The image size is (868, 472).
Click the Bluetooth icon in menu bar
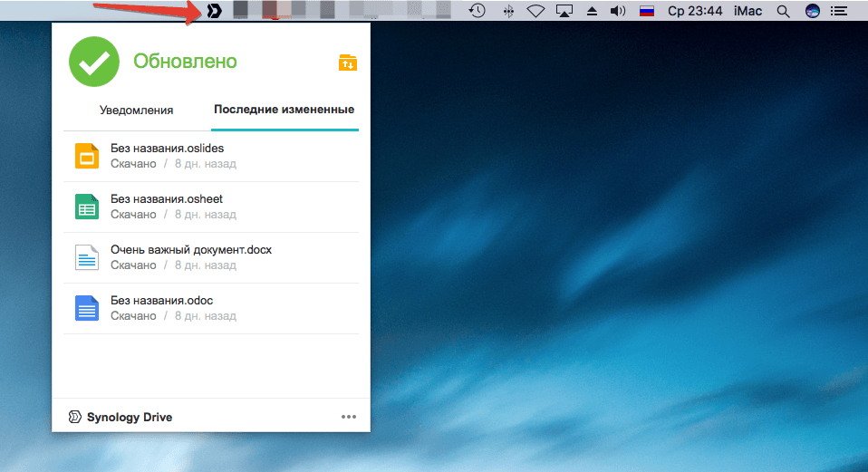coord(507,11)
